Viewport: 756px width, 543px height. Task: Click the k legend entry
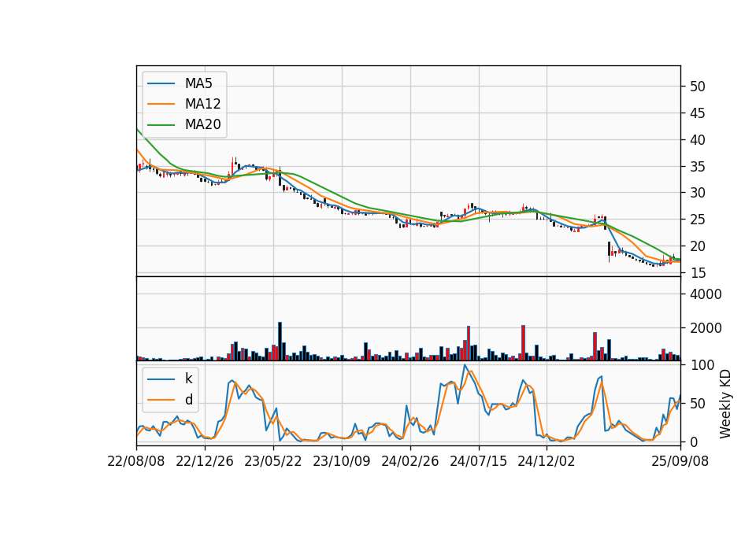point(188,379)
